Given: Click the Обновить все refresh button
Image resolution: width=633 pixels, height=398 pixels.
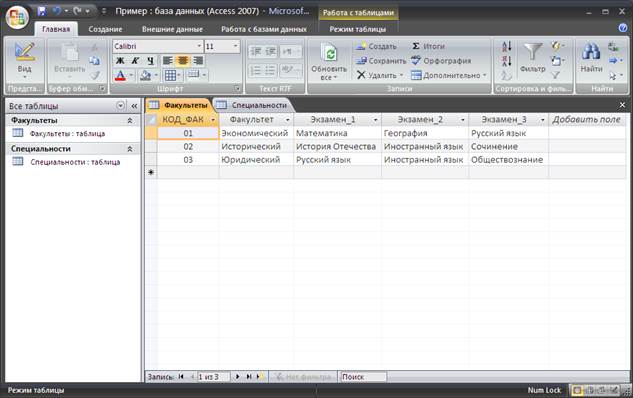Looking at the screenshot, I should click(x=329, y=61).
